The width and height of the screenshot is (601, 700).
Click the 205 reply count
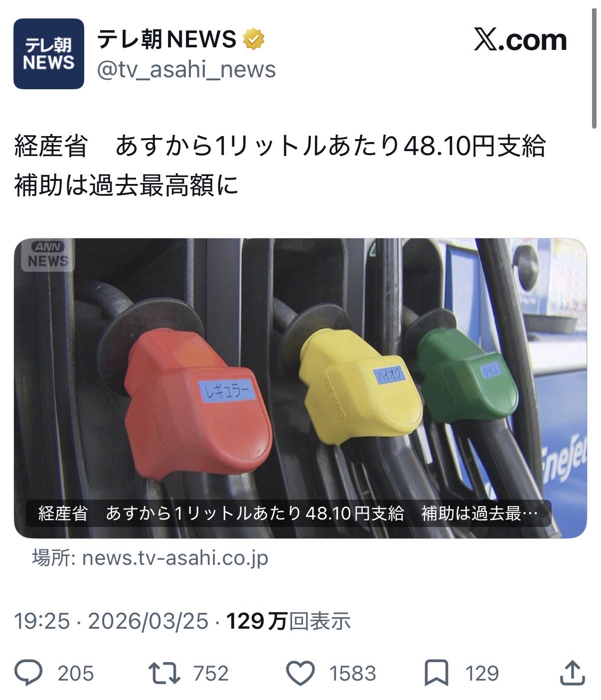[x=76, y=674]
